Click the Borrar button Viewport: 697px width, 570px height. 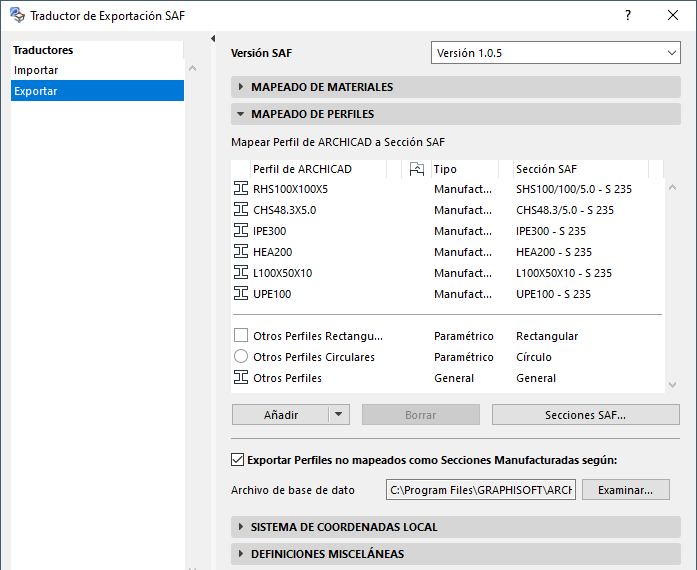(x=421, y=414)
